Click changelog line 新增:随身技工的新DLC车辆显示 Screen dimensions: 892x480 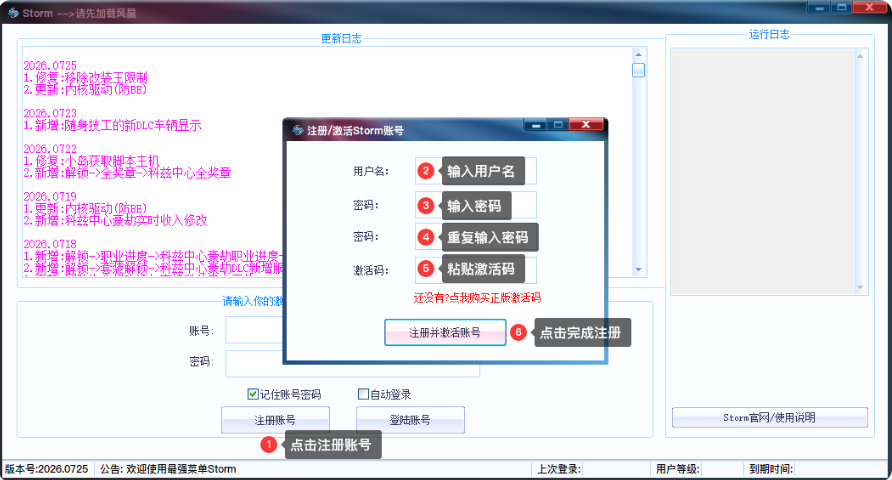[x=112, y=125]
